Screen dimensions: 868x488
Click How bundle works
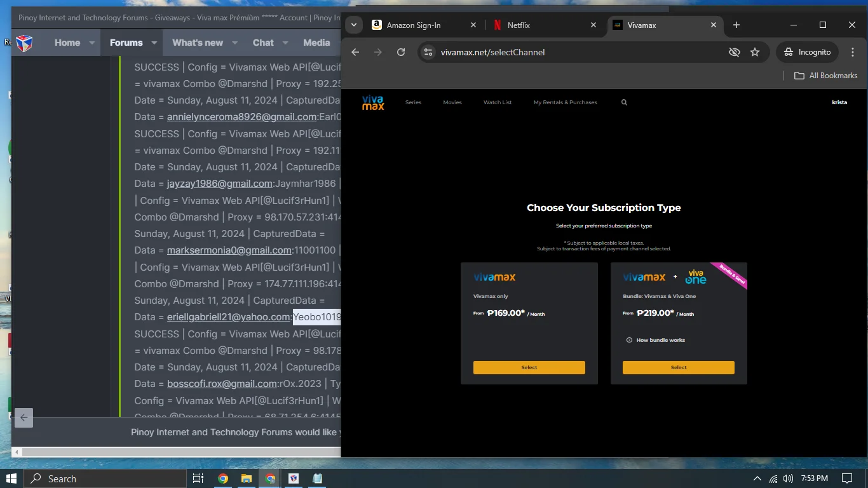660,340
